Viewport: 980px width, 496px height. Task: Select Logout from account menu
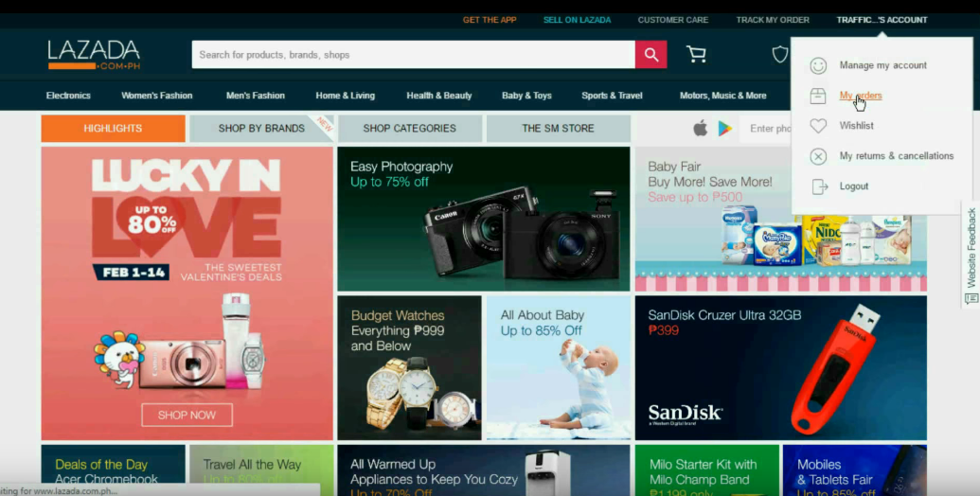[854, 186]
